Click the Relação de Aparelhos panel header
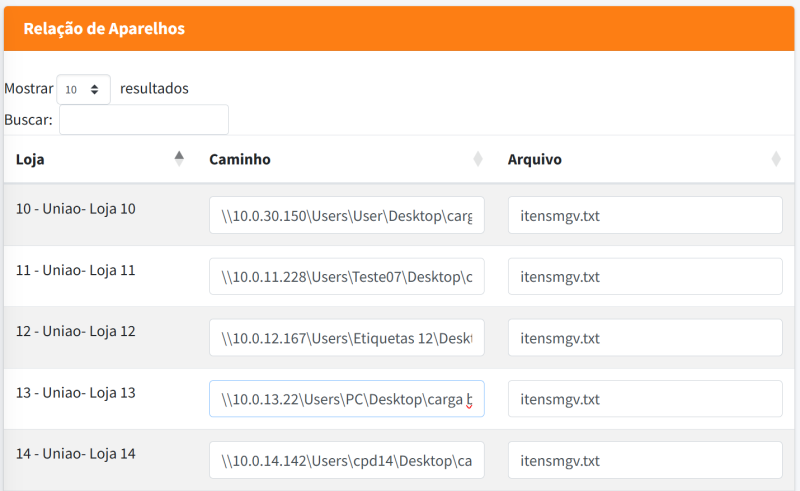This screenshot has height=491, width=800. click(398, 29)
